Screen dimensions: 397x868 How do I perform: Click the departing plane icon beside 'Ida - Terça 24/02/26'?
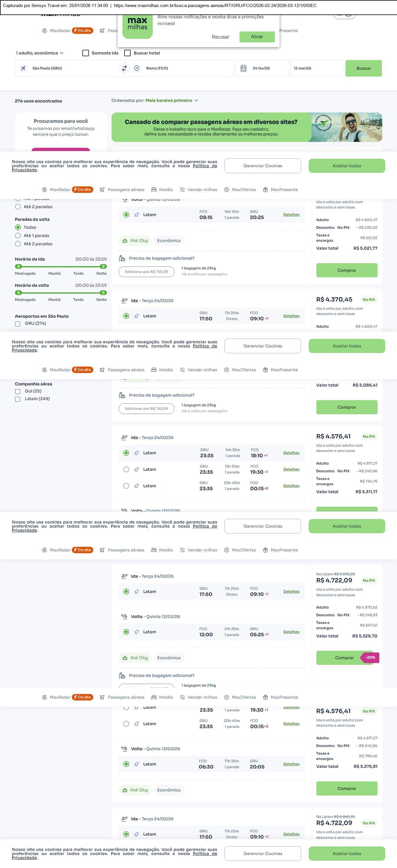[x=124, y=301]
